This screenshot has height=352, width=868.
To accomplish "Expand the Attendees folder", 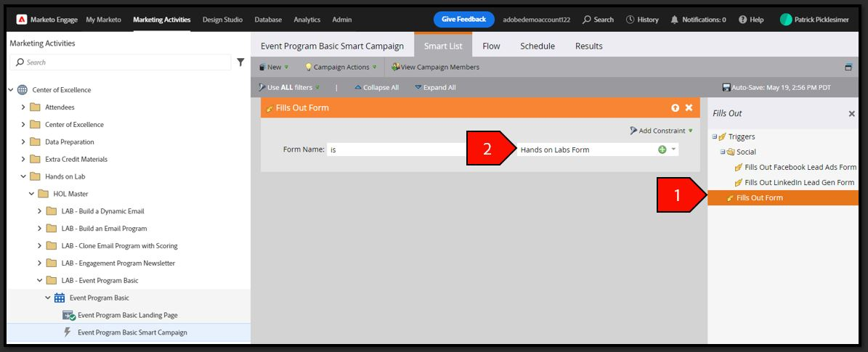I will point(23,107).
